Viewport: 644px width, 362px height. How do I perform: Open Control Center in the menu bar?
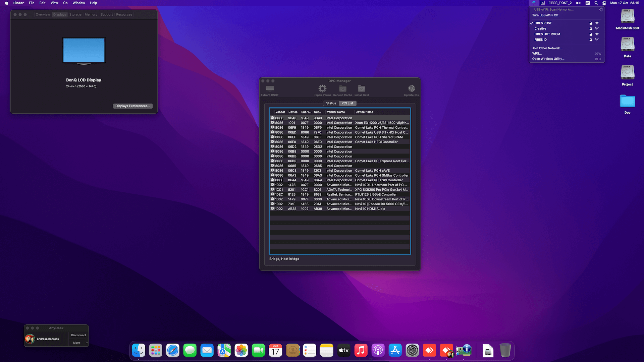coord(604,3)
